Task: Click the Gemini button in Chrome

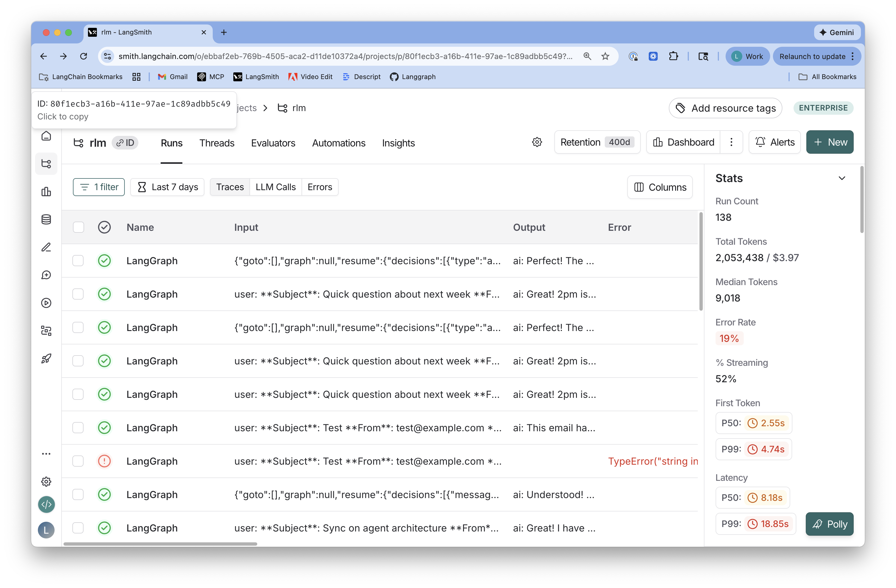Action: [x=837, y=32]
